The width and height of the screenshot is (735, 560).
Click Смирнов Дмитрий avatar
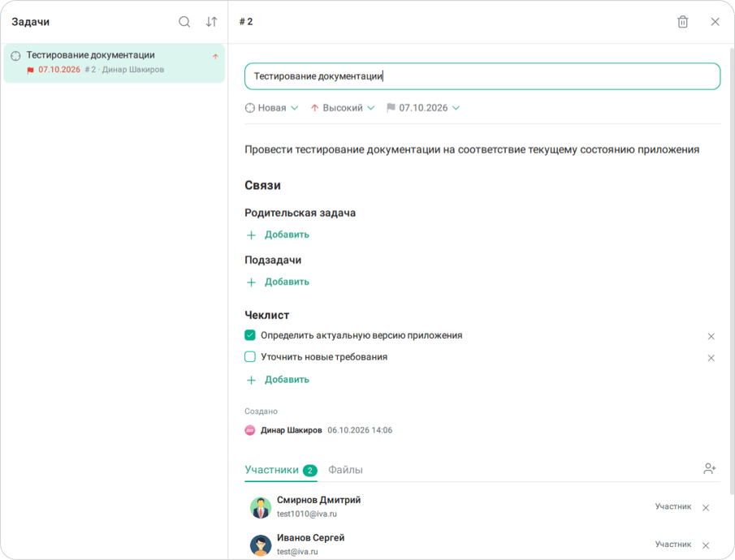[261, 507]
